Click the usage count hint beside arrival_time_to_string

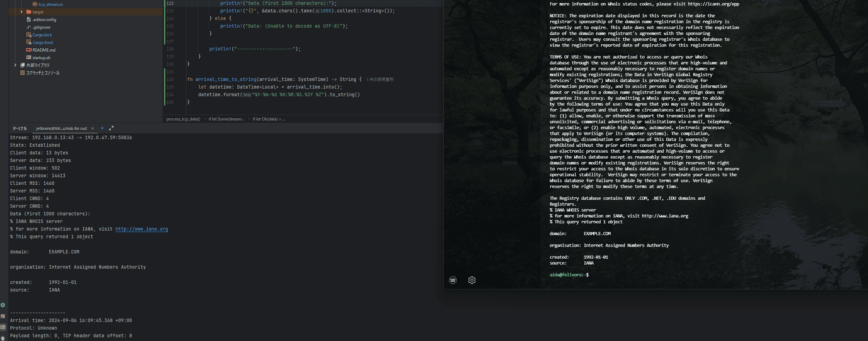(380, 79)
